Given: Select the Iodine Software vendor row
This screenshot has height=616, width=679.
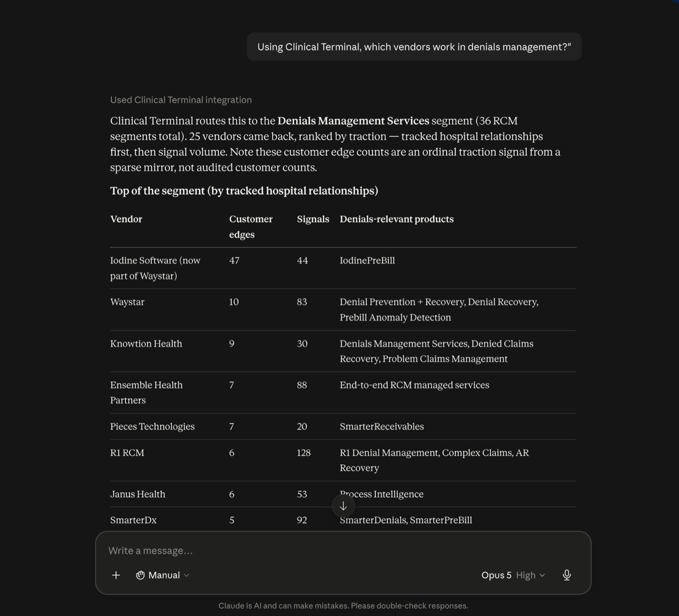Looking at the screenshot, I should (343, 268).
